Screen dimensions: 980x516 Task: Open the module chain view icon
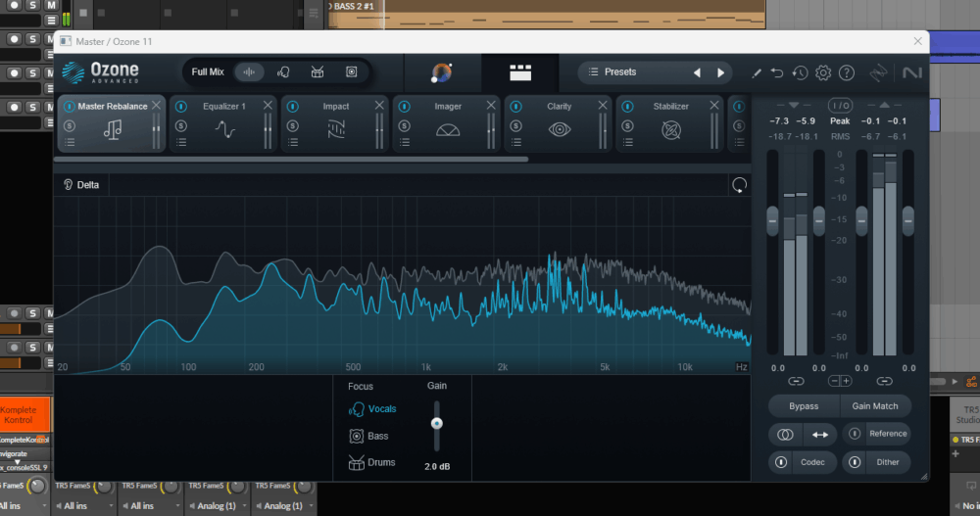(x=520, y=72)
